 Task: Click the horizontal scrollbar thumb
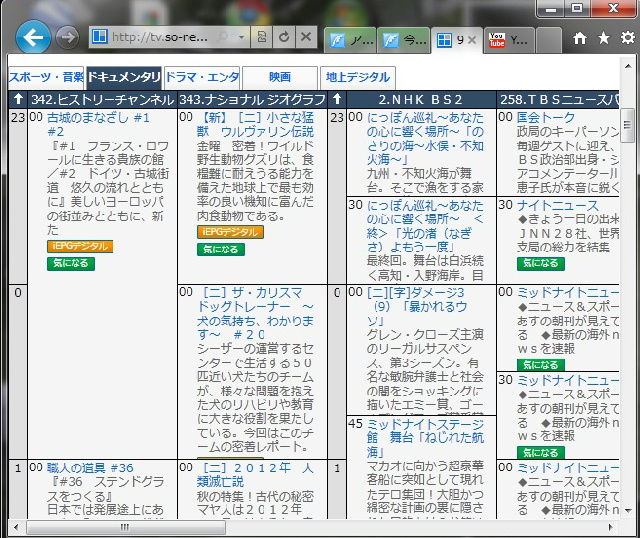click(126, 527)
